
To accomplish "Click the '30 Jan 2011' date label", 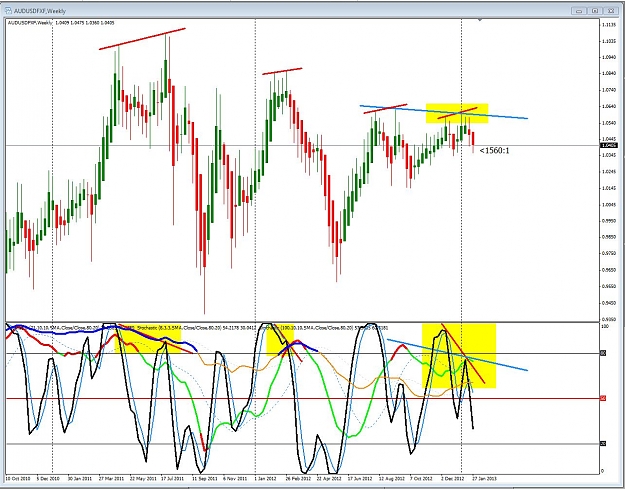I will coord(80,478).
